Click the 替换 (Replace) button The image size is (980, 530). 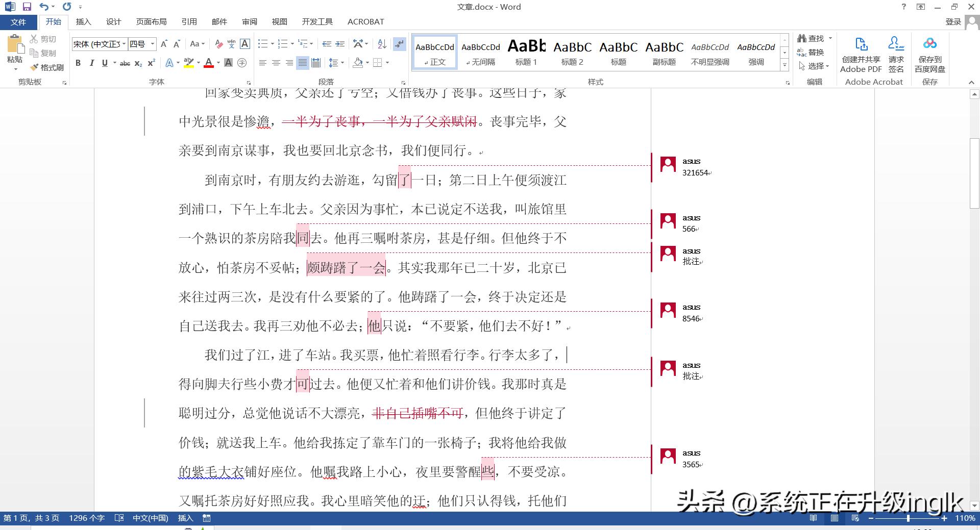[x=811, y=52]
